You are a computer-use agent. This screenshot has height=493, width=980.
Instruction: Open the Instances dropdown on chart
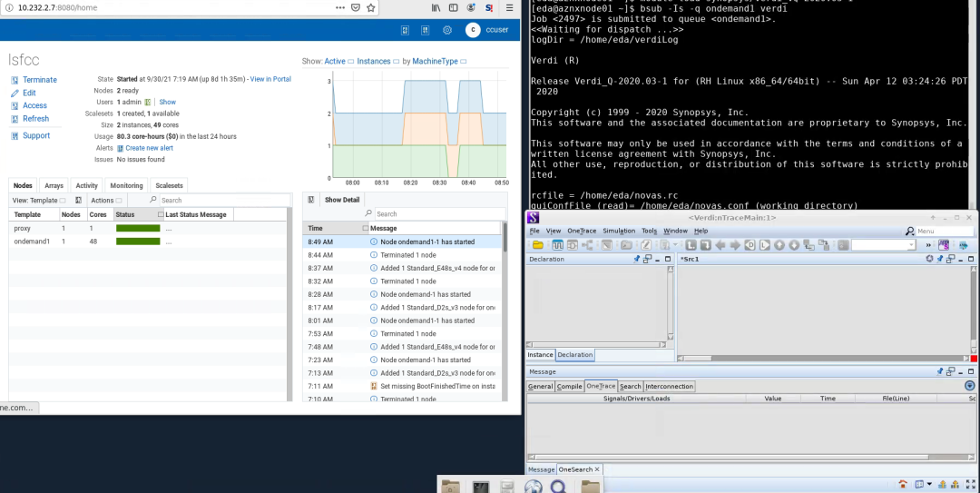(377, 62)
